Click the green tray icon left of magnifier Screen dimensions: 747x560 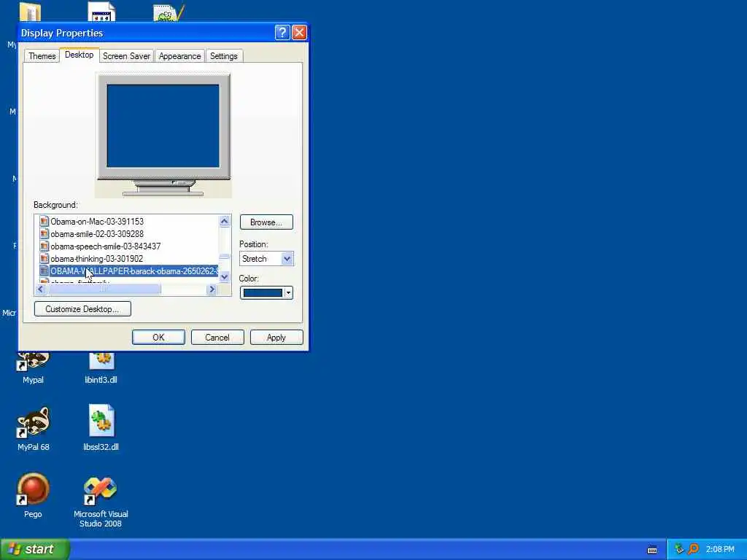(679, 549)
